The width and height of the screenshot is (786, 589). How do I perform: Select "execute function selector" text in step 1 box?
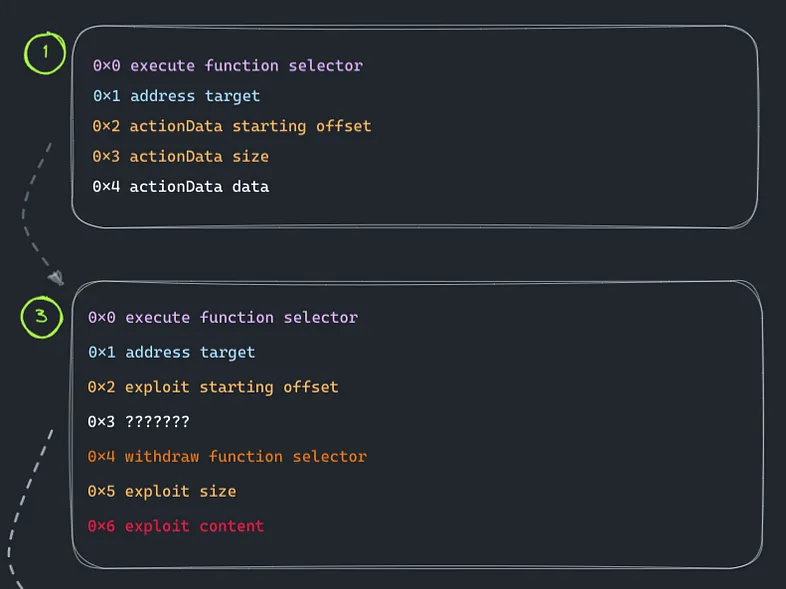click(x=246, y=66)
